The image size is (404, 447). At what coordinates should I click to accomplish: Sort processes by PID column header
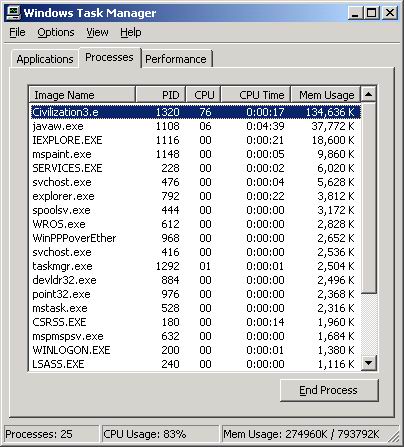tap(160, 95)
